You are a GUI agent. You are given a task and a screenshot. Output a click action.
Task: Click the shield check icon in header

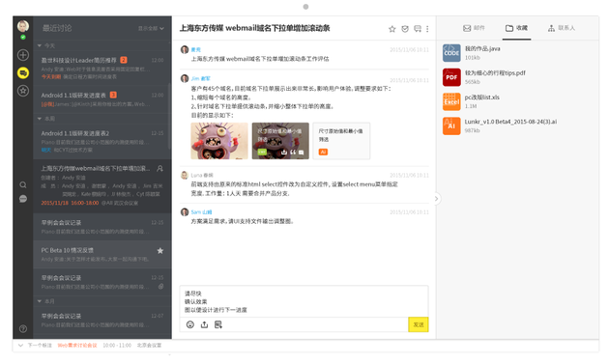point(405,29)
